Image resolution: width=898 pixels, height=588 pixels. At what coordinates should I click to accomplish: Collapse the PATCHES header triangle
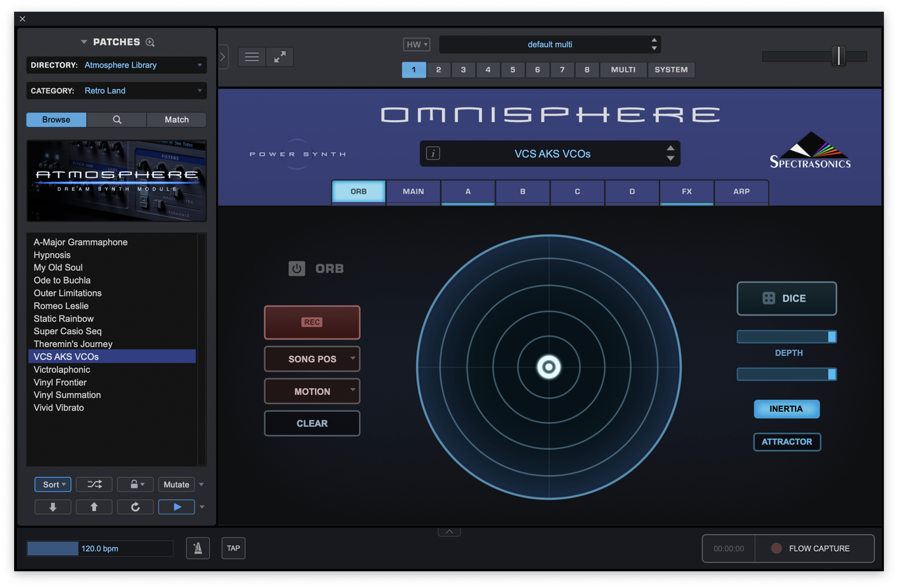(x=84, y=42)
